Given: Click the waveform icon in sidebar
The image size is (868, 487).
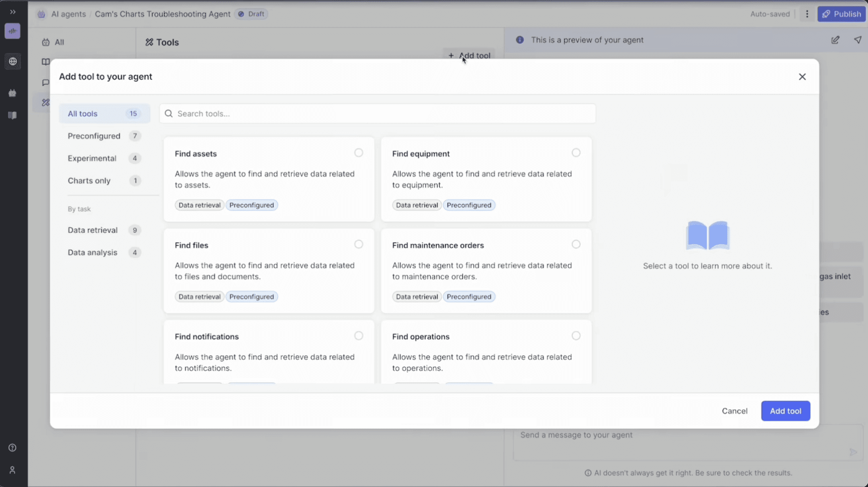Looking at the screenshot, I should pyautogui.click(x=12, y=31).
